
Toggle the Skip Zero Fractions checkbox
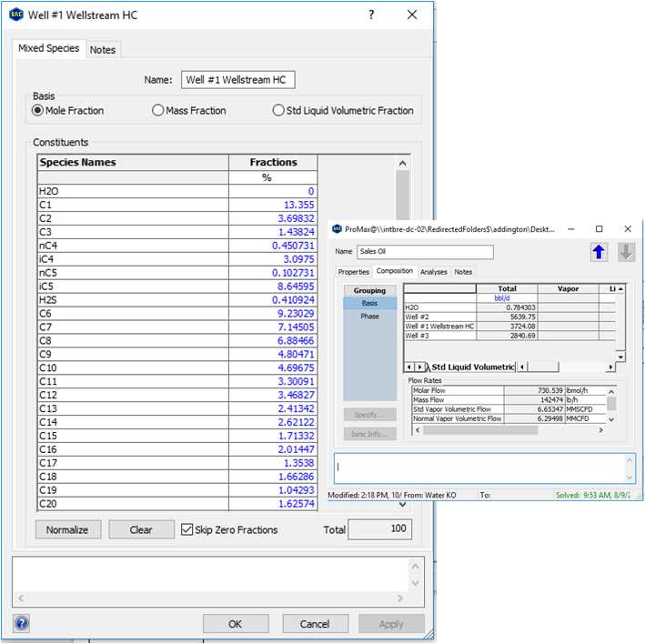[x=187, y=529]
